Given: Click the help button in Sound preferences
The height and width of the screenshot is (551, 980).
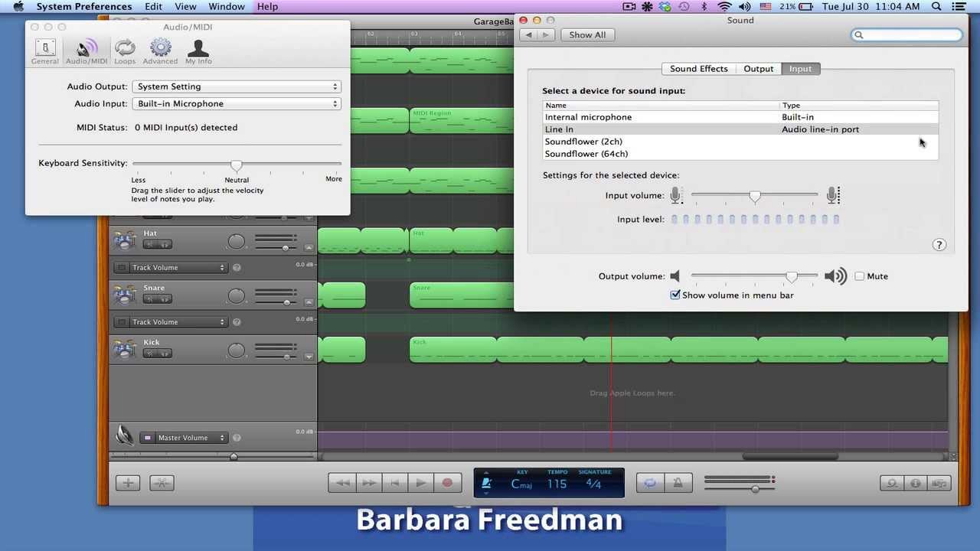Looking at the screenshot, I should point(939,245).
